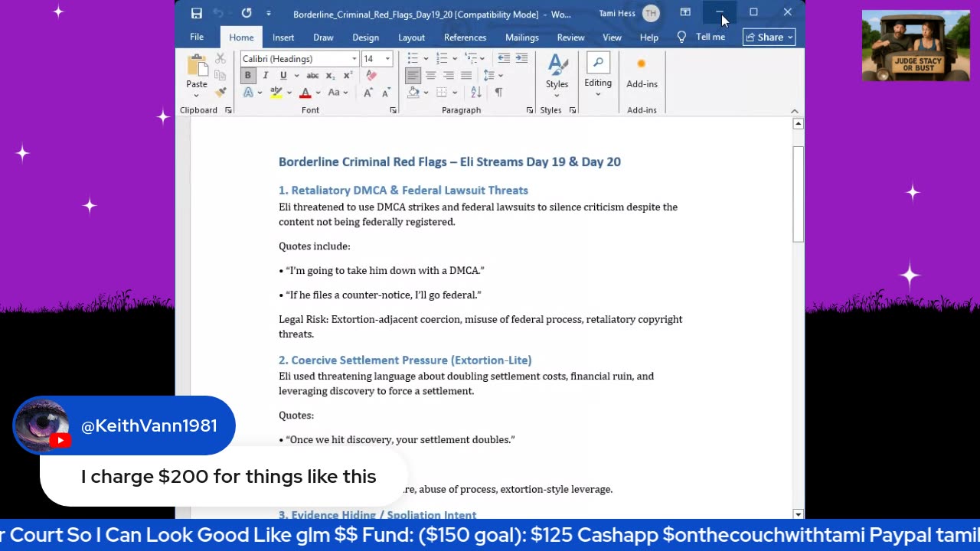
Task: Switch to the Layout tab
Action: 411,37
